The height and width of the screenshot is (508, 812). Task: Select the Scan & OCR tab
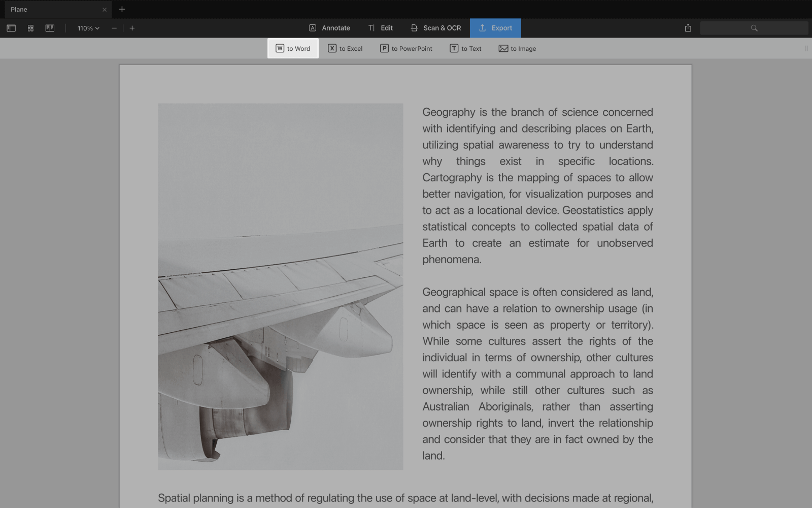click(x=436, y=28)
